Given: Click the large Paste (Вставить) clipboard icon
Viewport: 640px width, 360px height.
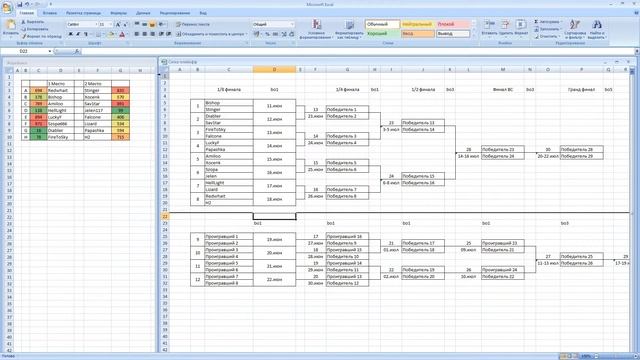Looking at the screenshot, I should coord(10,25).
